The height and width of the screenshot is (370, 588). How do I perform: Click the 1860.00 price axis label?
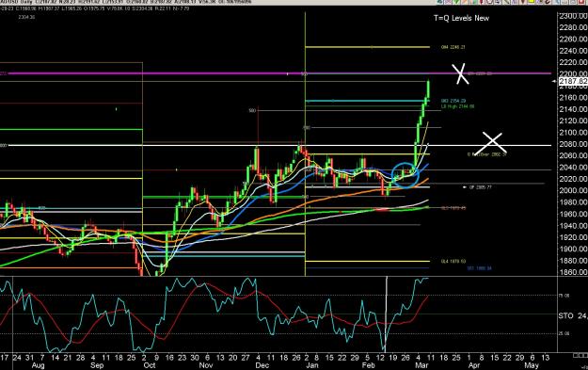coord(573,272)
